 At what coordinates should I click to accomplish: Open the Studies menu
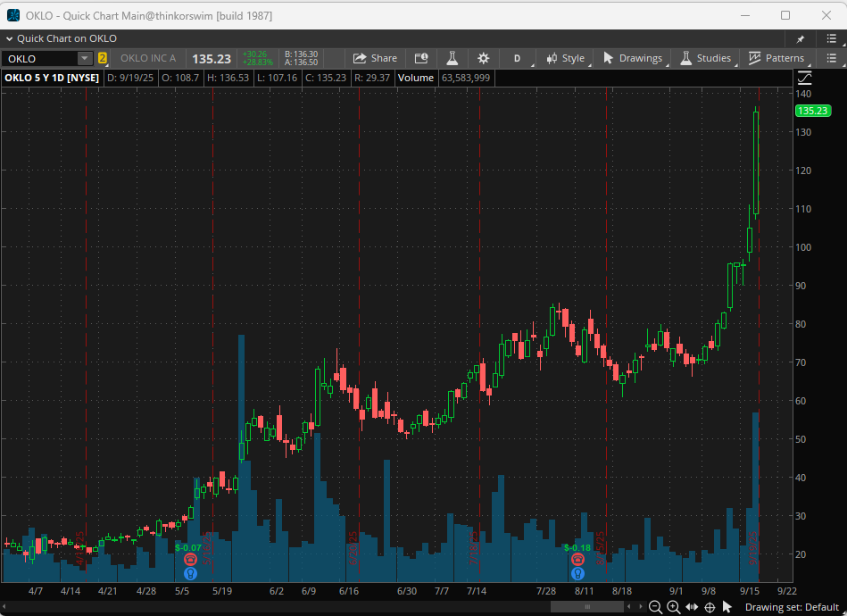(705, 58)
